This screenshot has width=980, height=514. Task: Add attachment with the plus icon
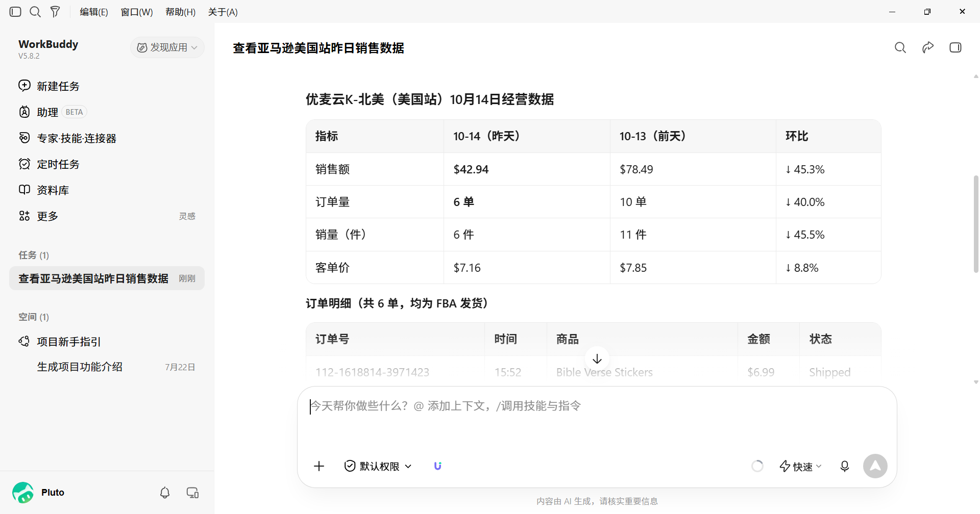pos(319,466)
